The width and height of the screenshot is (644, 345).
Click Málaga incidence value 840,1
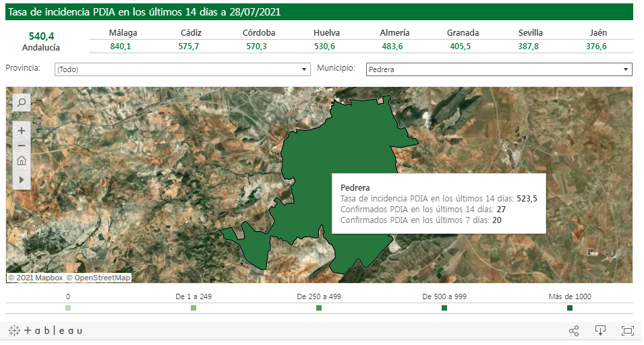pyautogui.click(x=121, y=46)
